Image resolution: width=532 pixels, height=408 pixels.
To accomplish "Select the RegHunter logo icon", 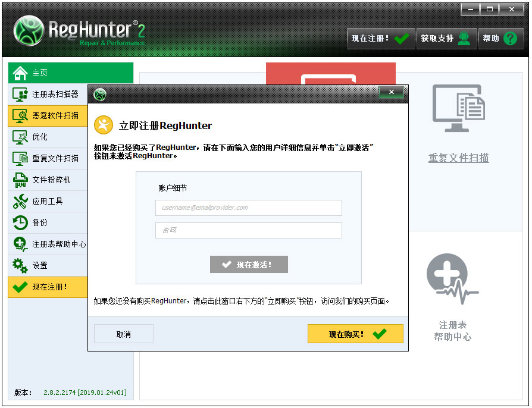I will pos(29,31).
